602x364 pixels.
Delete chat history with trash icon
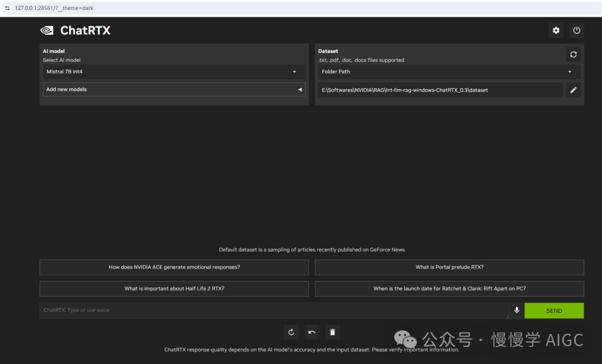[333, 332]
